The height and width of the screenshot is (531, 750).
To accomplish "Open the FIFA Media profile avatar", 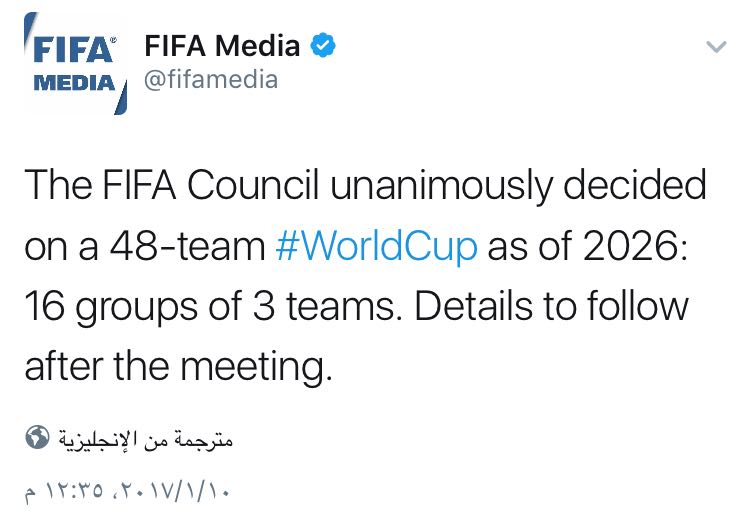I will coord(76,64).
